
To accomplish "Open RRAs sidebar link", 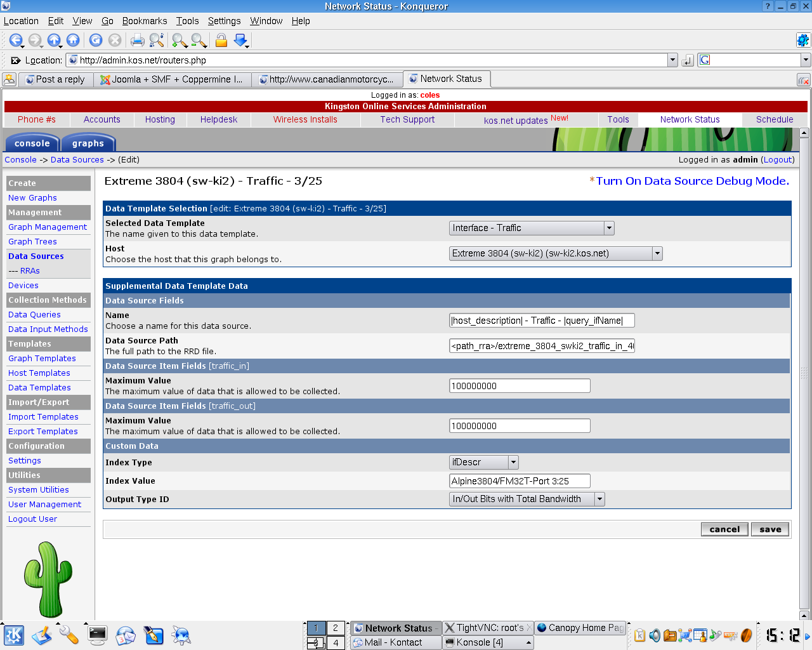I will [x=30, y=270].
